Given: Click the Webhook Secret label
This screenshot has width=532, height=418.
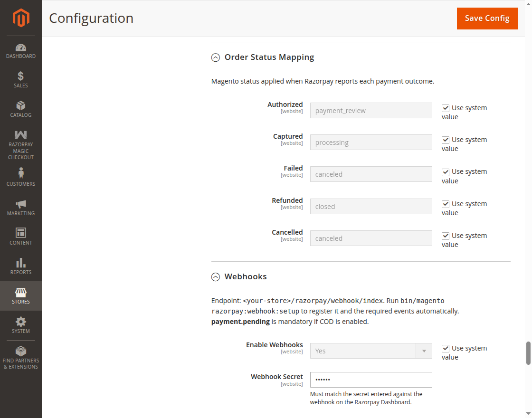Looking at the screenshot, I should 276,377.
